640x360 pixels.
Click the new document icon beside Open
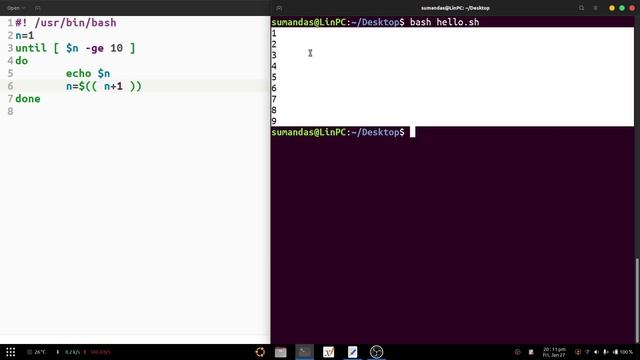coord(38,8)
